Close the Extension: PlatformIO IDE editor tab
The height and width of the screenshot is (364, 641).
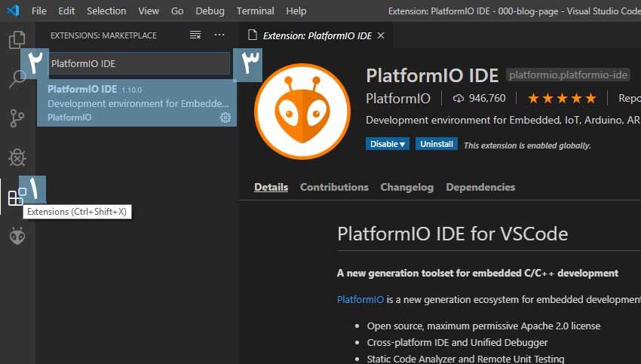tap(381, 35)
